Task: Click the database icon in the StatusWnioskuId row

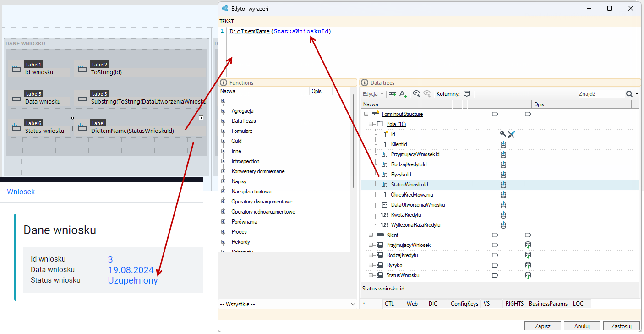Action: 503,185
